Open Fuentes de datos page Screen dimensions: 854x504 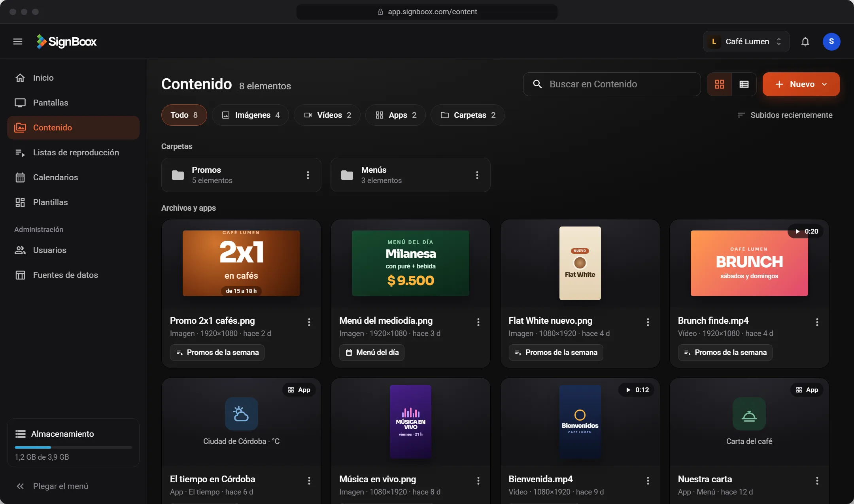[x=73, y=275]
